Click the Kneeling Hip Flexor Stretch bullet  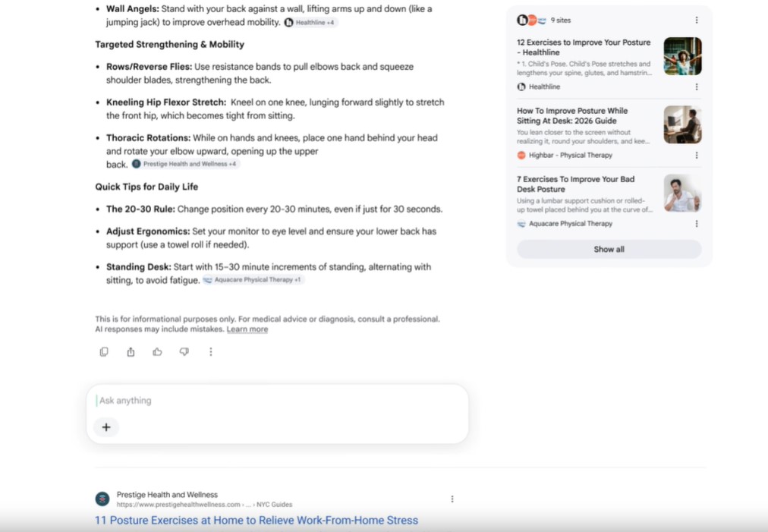[x=275, y=109]
